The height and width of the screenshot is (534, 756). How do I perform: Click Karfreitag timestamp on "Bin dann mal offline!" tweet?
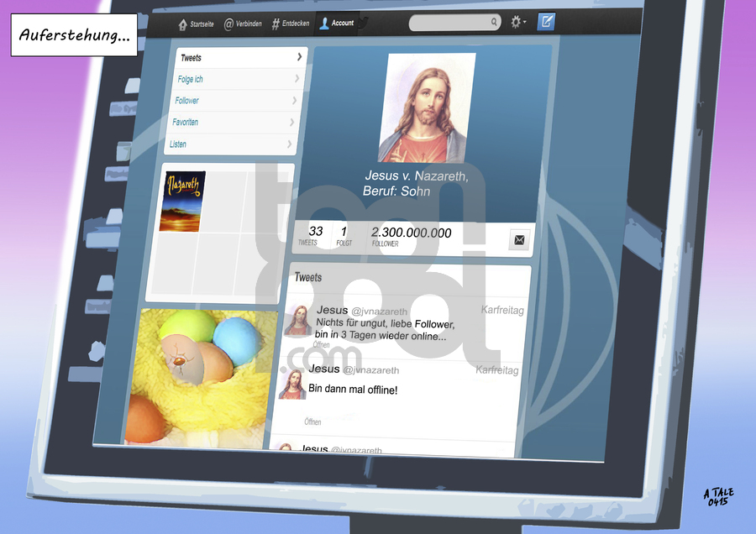(x=497, y=369)
